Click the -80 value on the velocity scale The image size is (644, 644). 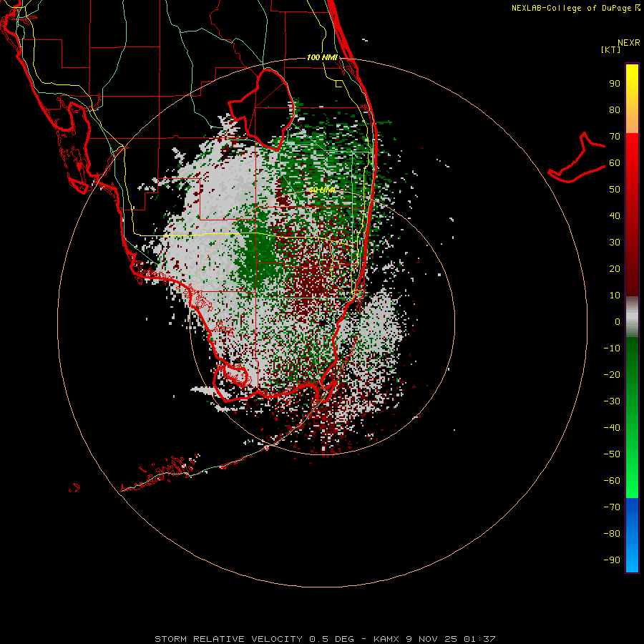pyautogui.click(x=612, y=534)
